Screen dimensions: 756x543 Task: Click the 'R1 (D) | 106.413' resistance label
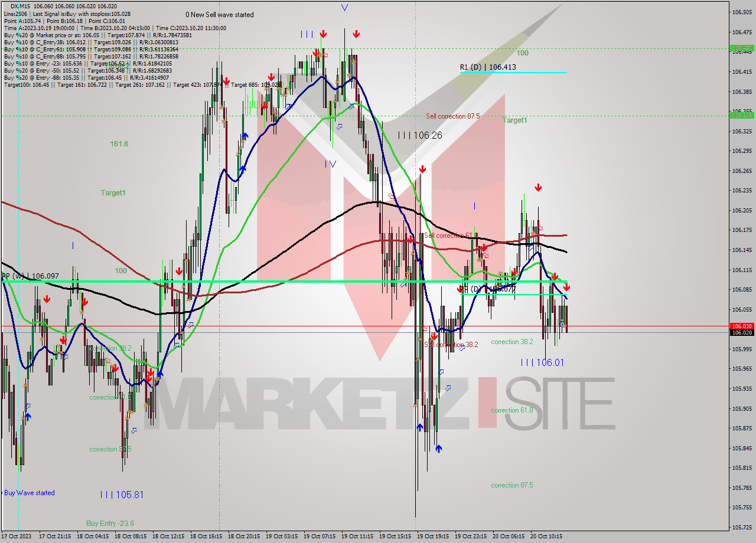[488, 67]
